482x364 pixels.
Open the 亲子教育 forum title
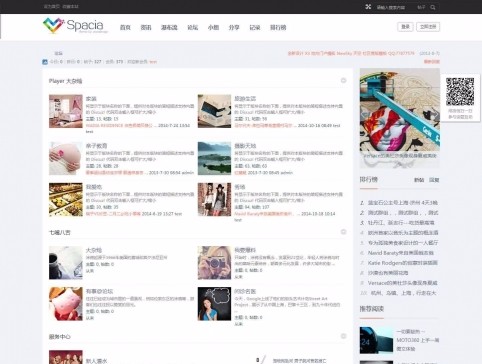[x=96, y=146]
